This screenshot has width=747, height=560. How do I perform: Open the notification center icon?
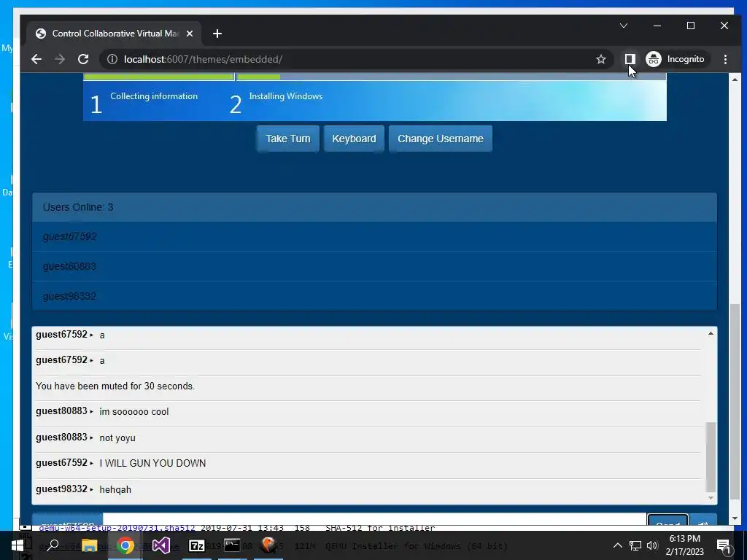(x=723, y=546)
